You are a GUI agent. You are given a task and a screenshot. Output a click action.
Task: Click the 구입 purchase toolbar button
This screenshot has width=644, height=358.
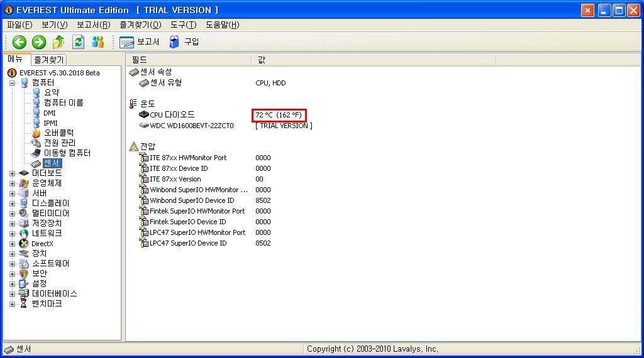184,42
